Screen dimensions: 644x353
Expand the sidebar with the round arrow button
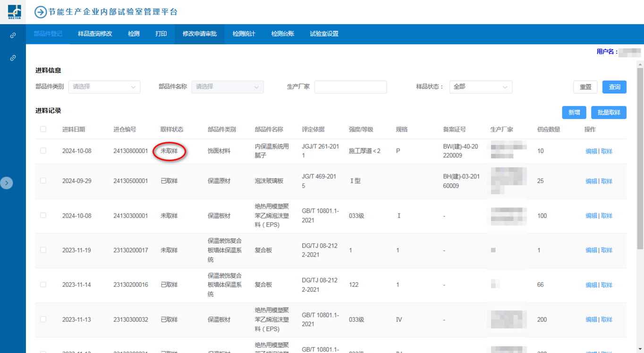(x=7, y=183)
